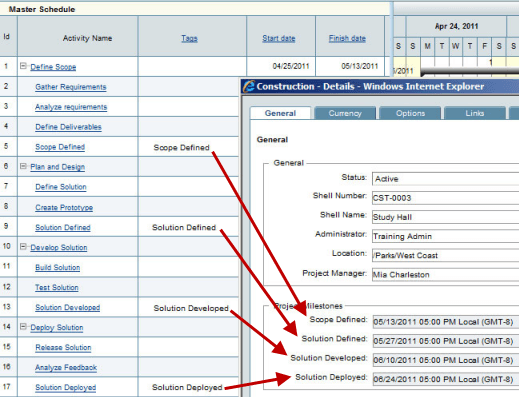
Task: Collapse the Plan and Design group
Action: tap(23, 166)
